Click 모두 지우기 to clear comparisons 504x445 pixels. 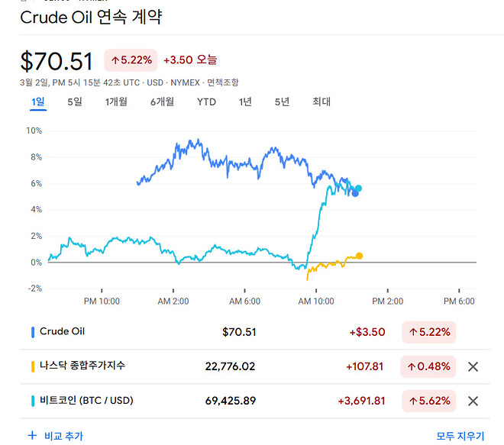coord(460,436)
